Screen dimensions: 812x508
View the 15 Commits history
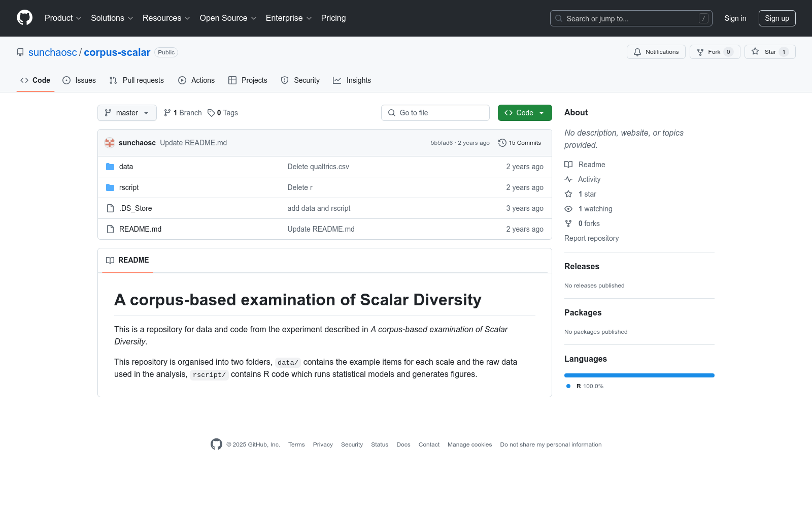click(x=520, y=143)
